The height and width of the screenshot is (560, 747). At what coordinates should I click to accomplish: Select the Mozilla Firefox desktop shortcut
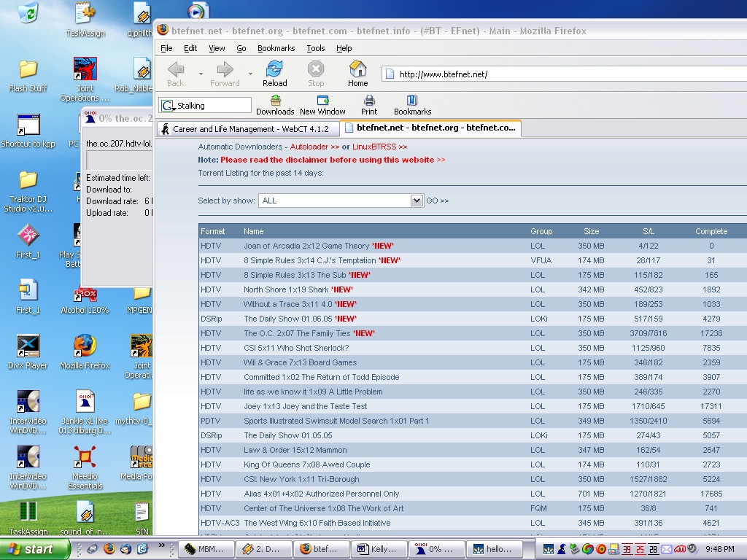[x=85, y=352]
